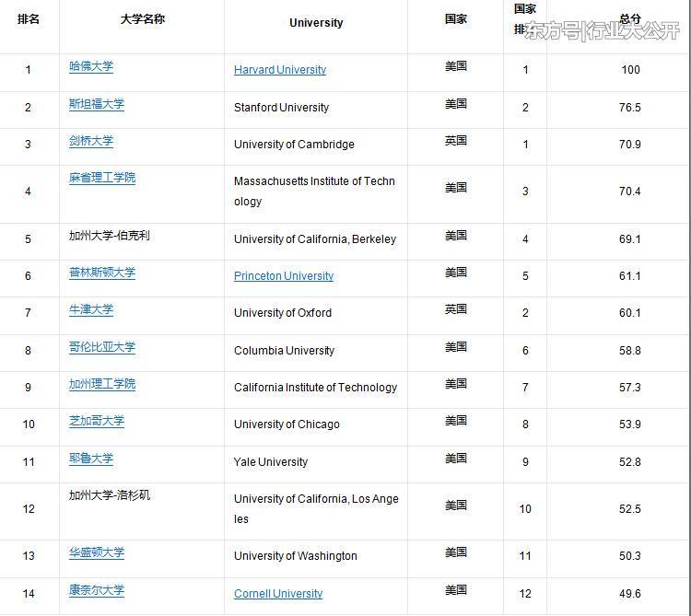691x616 pixels.
Task: Click country rank 12 in Cornell row
Action: coord(525,594)
